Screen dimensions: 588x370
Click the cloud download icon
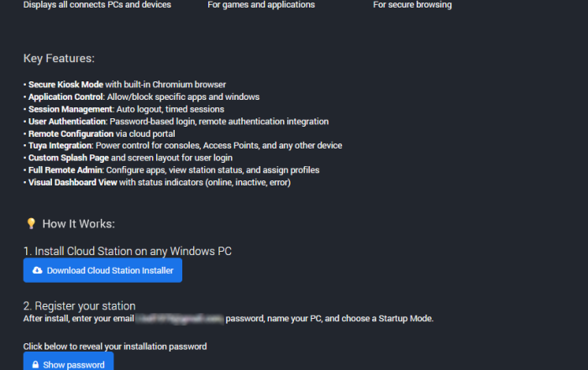coord(38,270)
